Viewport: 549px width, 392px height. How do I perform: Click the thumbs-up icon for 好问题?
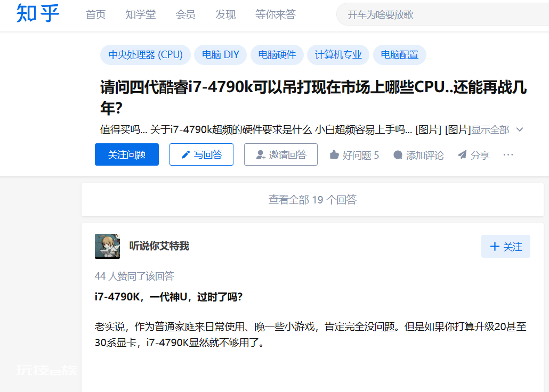334,154
